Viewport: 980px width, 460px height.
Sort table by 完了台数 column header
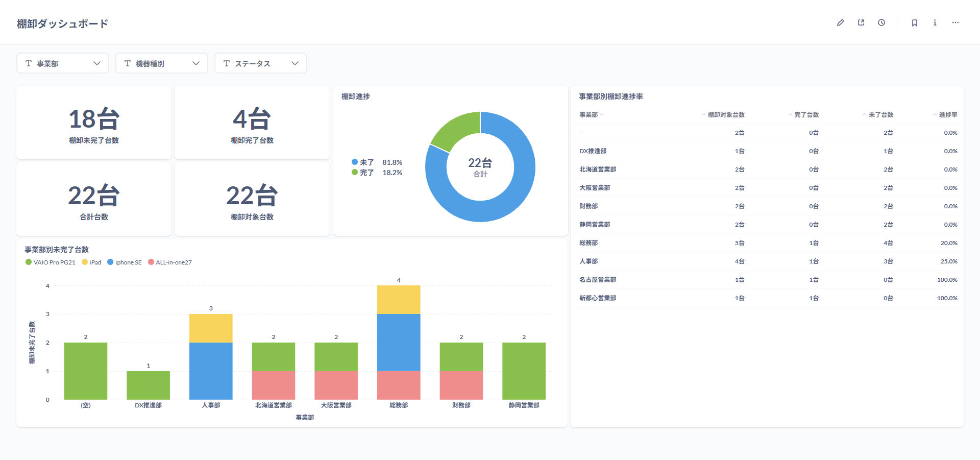pyautogui.click(x=806, y=115)
